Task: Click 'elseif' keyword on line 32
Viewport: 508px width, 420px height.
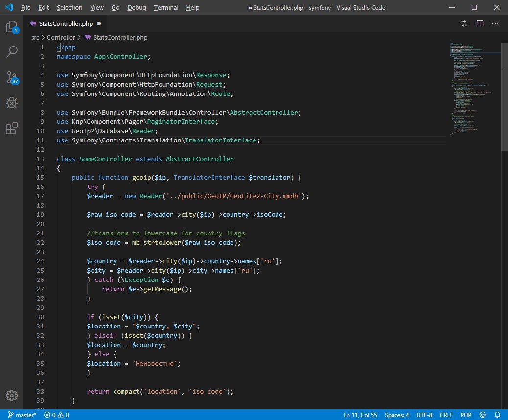Action: click(106, 336)
